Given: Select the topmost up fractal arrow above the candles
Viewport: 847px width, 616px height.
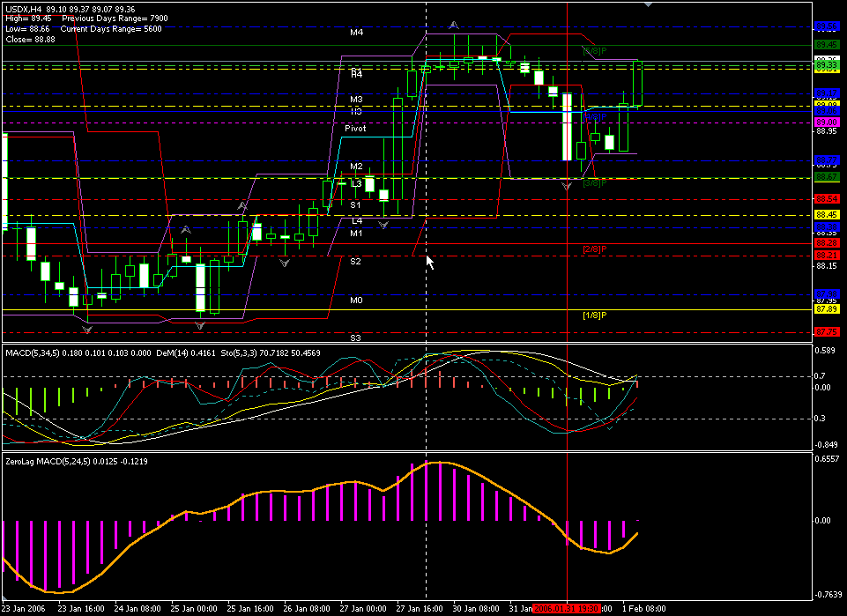Looking at the screenshot, I should pyautogui.click(x=454, y=26).
